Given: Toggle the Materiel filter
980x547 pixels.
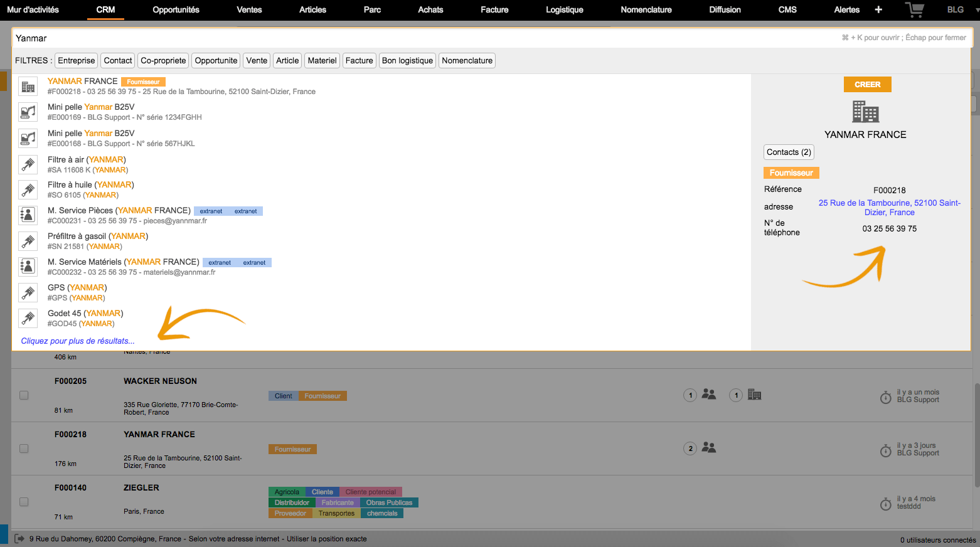Looking at the screenshot, I should pos(322,61).
